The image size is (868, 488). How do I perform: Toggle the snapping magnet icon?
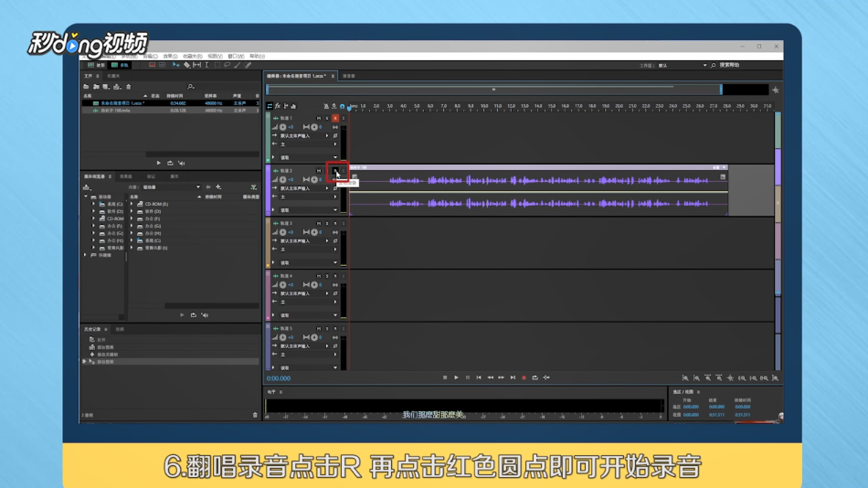pos(342,106)
